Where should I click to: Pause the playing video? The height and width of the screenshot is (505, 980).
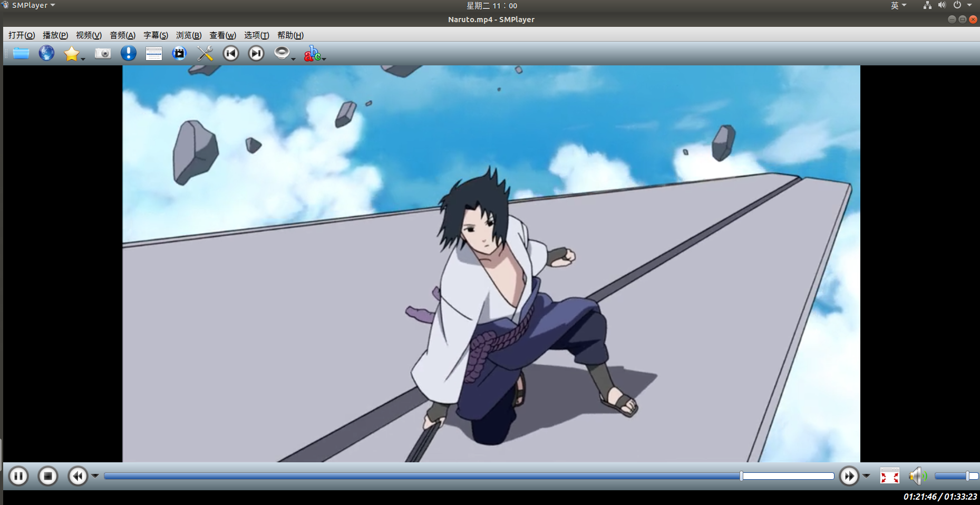18,476
